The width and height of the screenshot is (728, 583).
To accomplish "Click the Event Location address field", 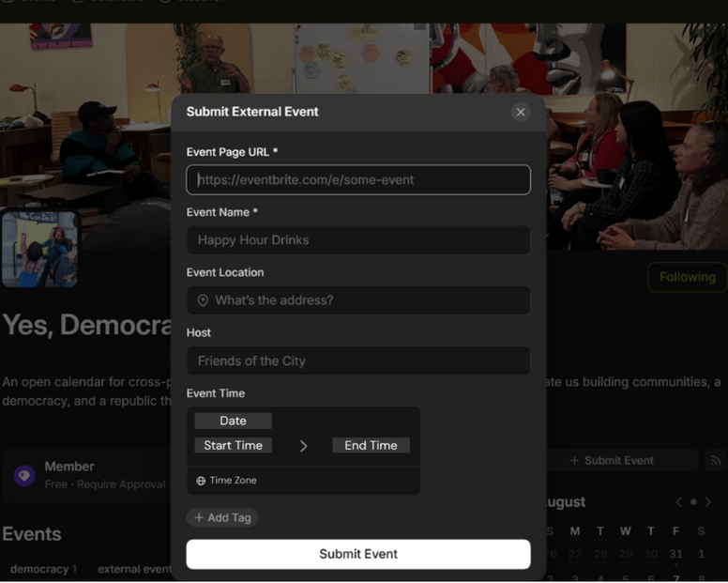I will [358, 300].
